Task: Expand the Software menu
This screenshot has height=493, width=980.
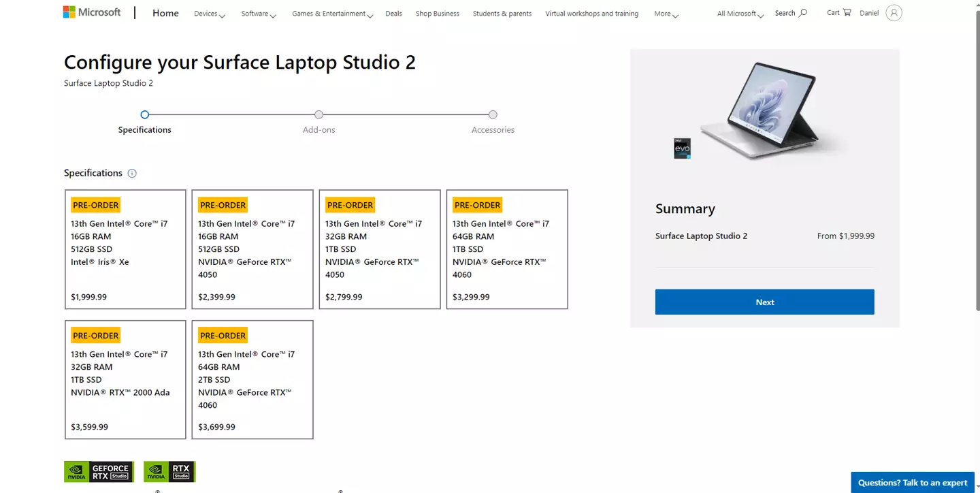Action: (x=259, y=14)
